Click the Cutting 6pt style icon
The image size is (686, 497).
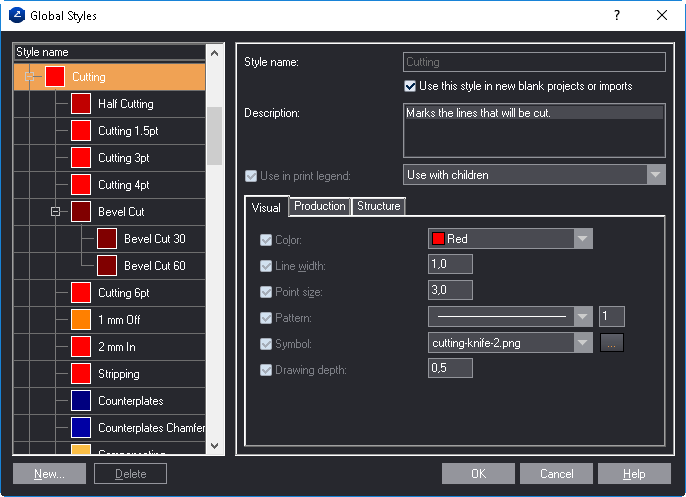[81, 293]
